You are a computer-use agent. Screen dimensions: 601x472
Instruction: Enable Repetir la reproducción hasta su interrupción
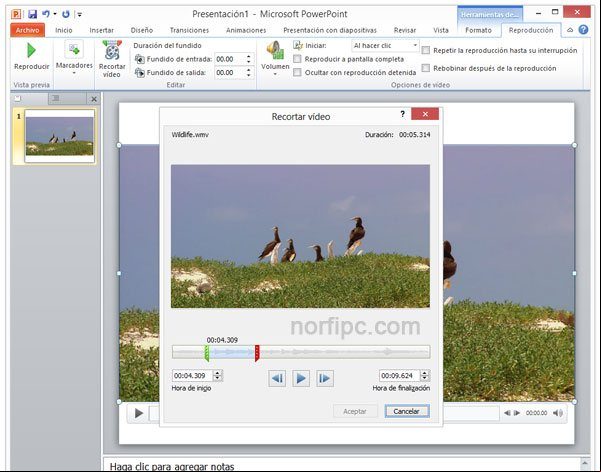425,50
